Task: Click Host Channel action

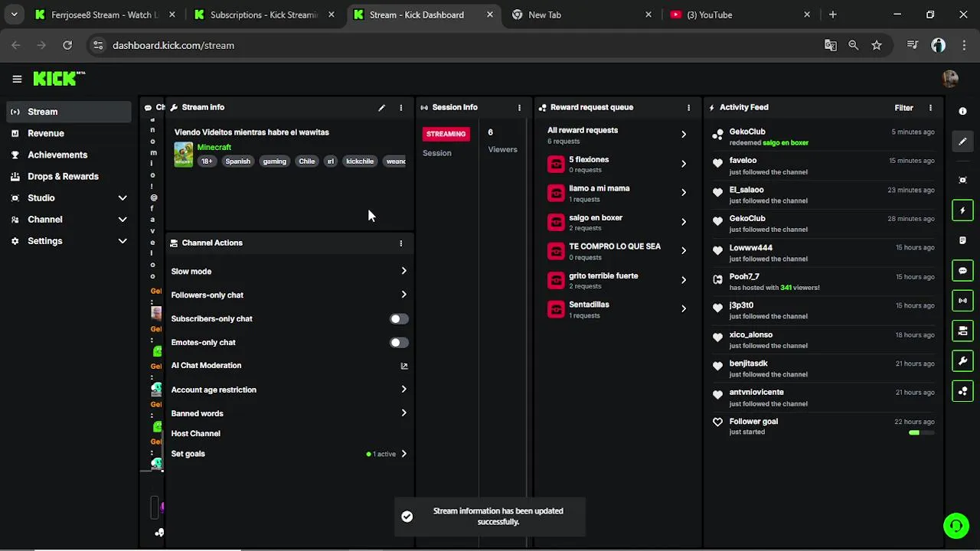Action: 195,434
